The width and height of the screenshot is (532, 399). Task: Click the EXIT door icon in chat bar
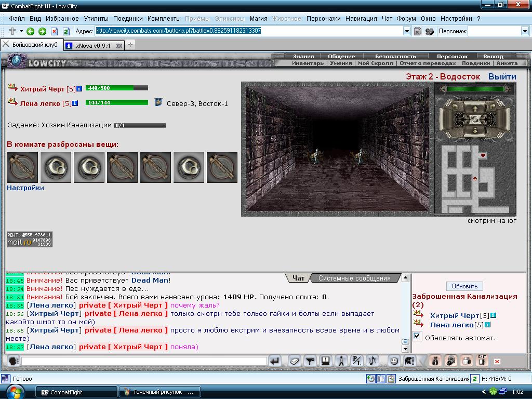(x=482, y=361)
